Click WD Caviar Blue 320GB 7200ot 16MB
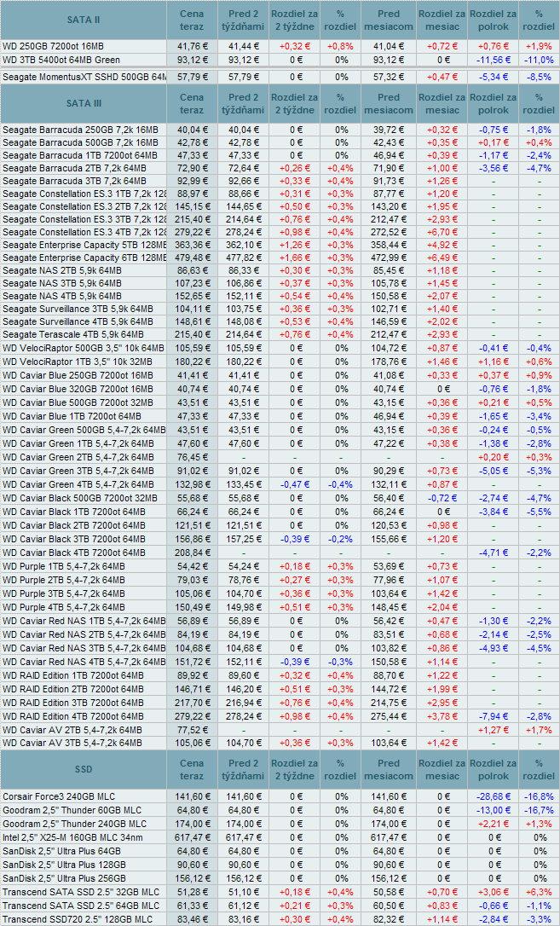Viewport: 560px width, 926px height. click(x=78, y=389)
